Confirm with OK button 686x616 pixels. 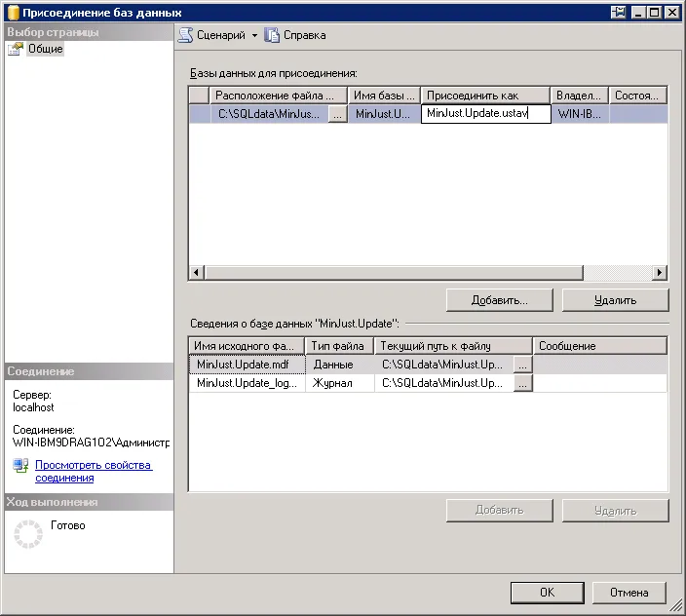(x=548, y=593)
